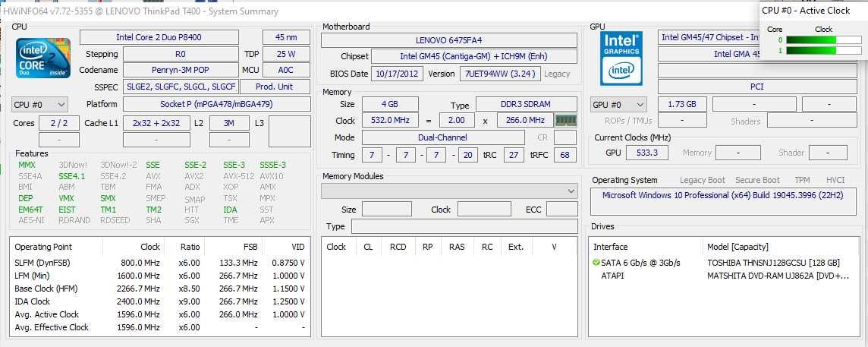Click the Penryn-3M POP codename field
Viewport: 868px width, 347px height.
pos(180,70)
